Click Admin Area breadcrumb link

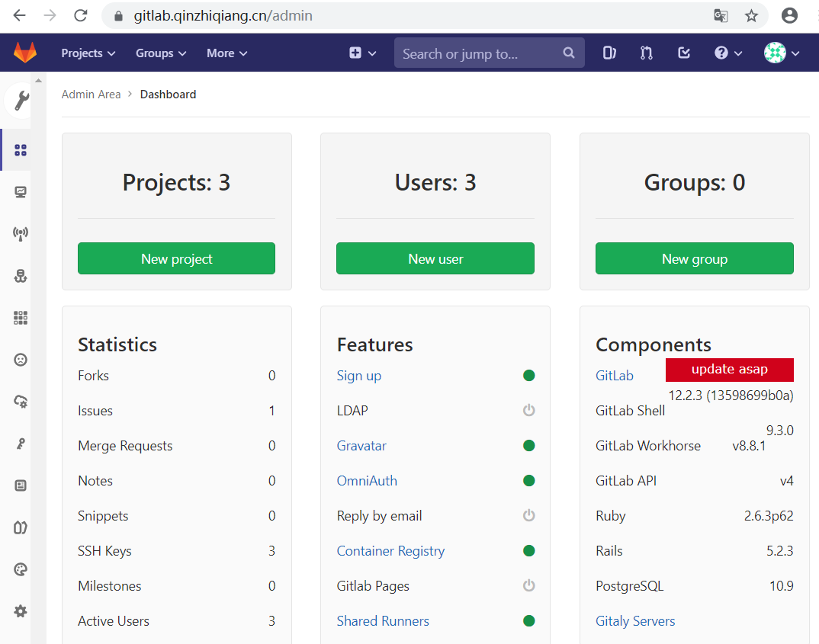[x=91, y=95]
